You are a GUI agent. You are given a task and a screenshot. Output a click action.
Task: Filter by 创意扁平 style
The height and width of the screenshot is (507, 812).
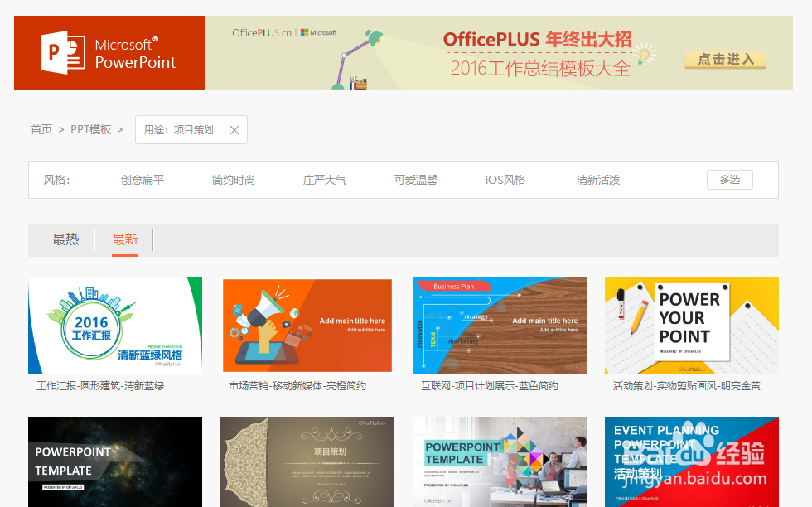(143, 180)
